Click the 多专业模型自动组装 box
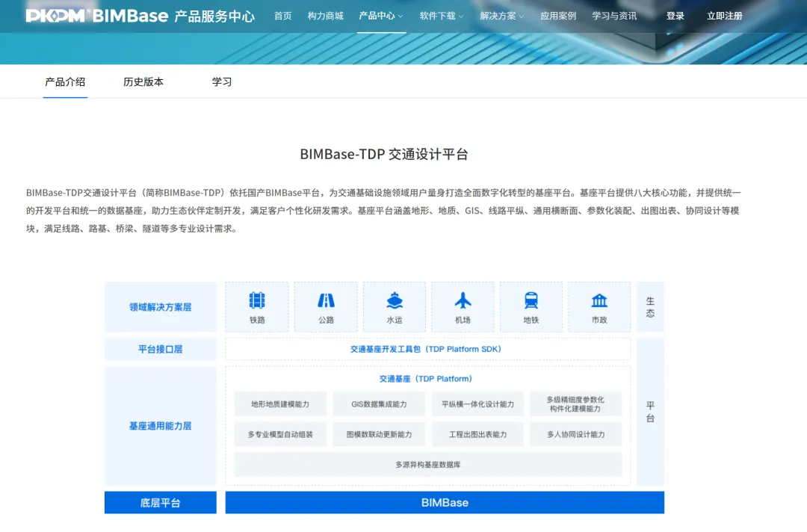 (x=280, y=434)
